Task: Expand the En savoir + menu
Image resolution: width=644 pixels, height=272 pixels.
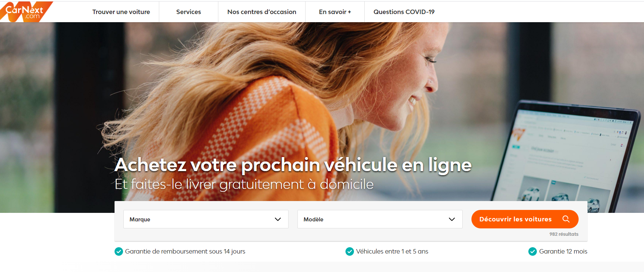Action: point(335,12)
